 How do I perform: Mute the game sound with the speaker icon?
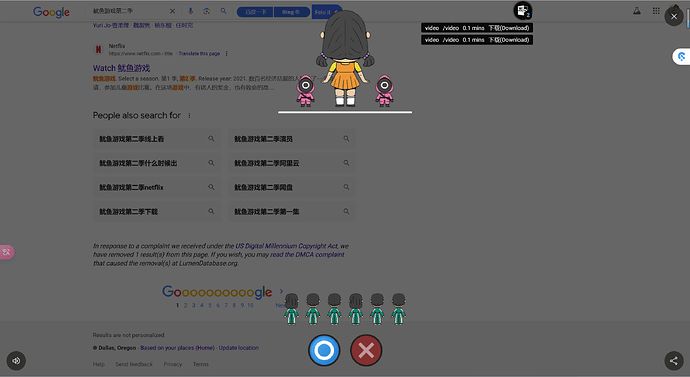[16, 361]
